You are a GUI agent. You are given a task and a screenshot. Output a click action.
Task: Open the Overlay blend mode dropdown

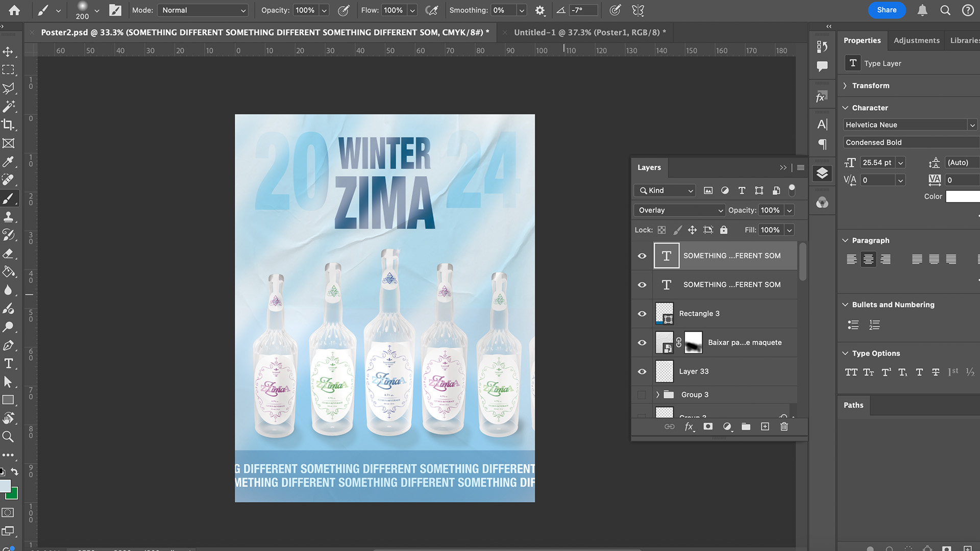pyautogui.click(x=679, y=210)
